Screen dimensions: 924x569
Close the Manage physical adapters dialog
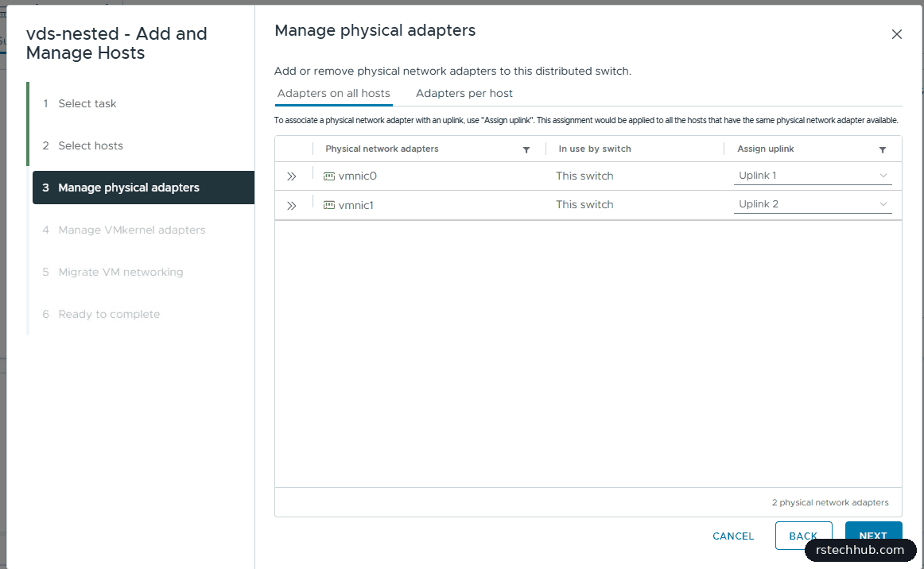[x=896, y=34]
